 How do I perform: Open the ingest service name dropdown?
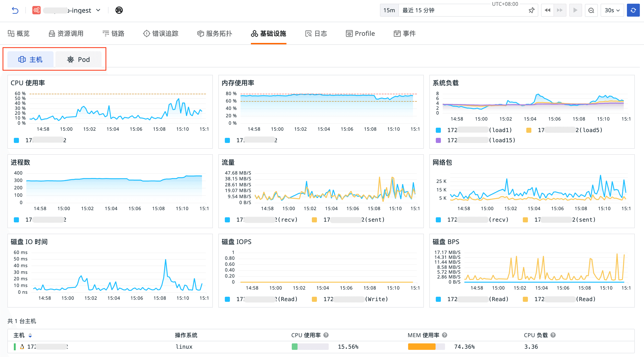coord(98,10)
